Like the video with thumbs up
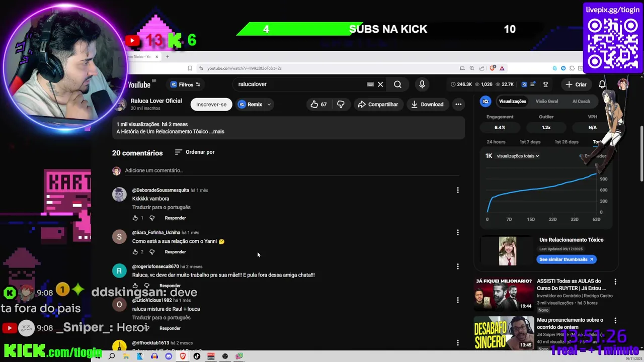 tap(318, 105)
